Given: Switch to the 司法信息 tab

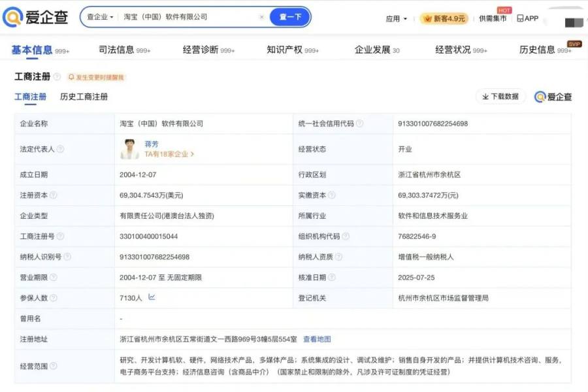Looking at the screenshot, I should click(x=125, y=50).
